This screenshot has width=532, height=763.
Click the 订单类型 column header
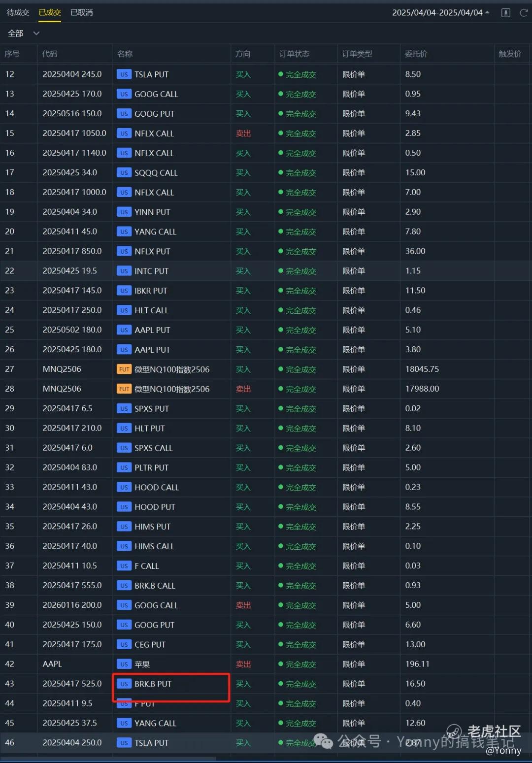(x=357, y=54)
